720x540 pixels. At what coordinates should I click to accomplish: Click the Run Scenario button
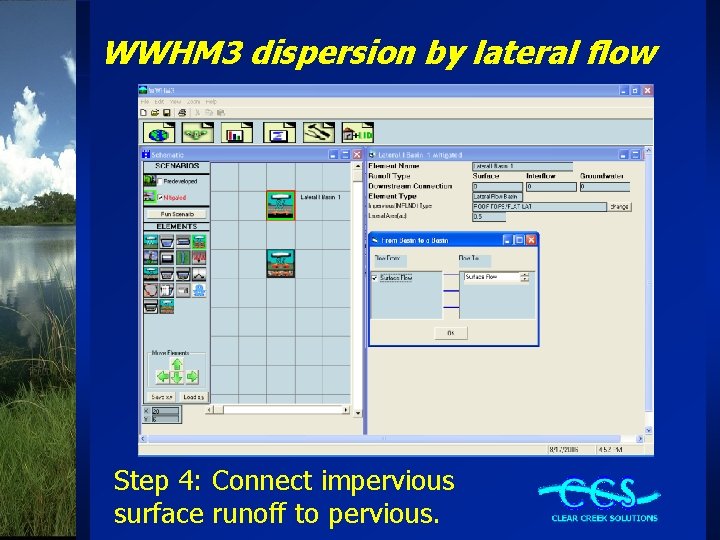177,214
